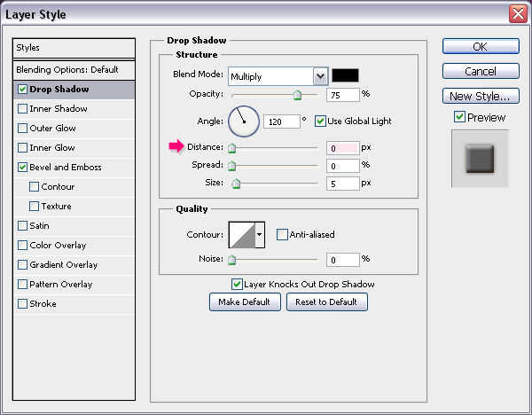
Task: Click the Spread value field
Action: pos(343,166)
